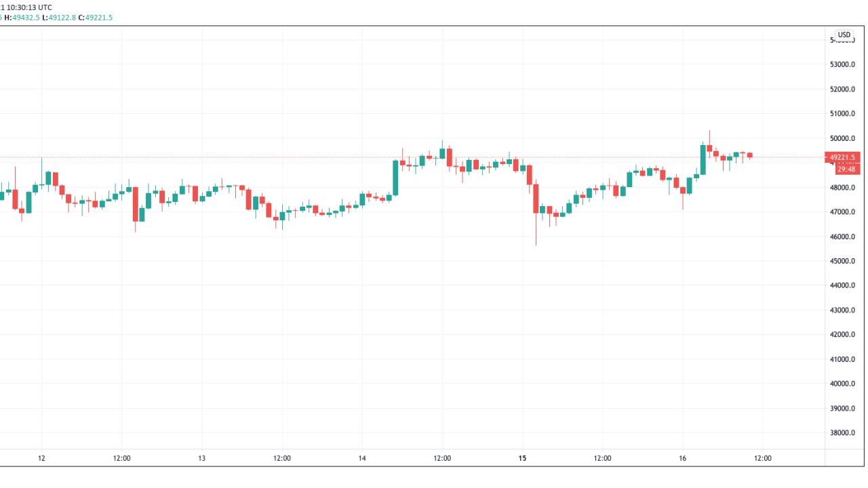Click the 10:30:13 UTC timestamp
The width and height of the screenshot is (868, 488).
[28, 7]
